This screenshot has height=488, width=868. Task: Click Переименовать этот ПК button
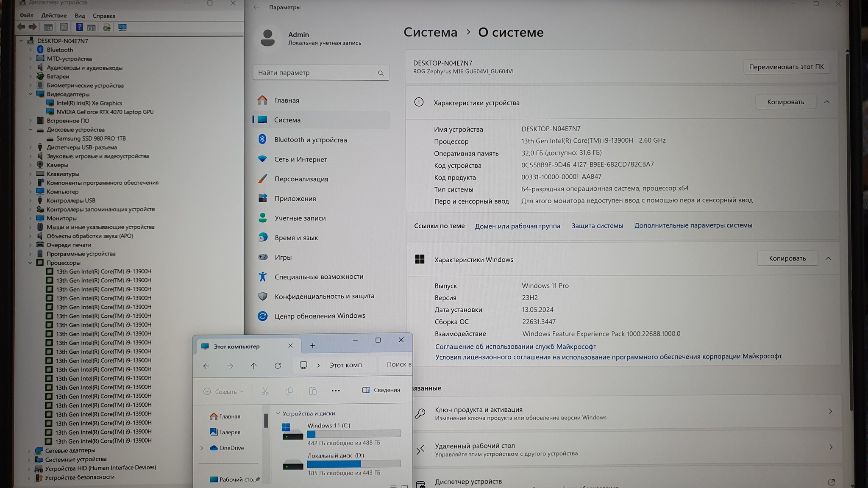786,67
